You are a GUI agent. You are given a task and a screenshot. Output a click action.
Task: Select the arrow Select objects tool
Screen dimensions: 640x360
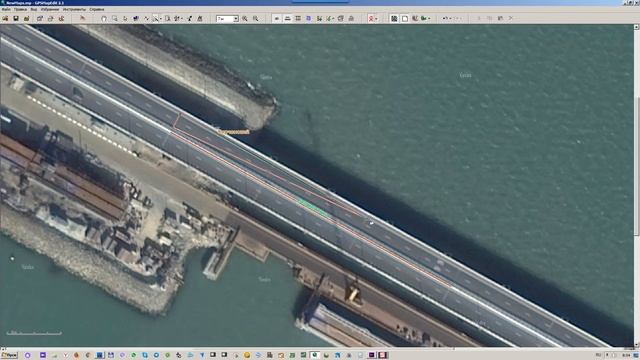[125, 18]
